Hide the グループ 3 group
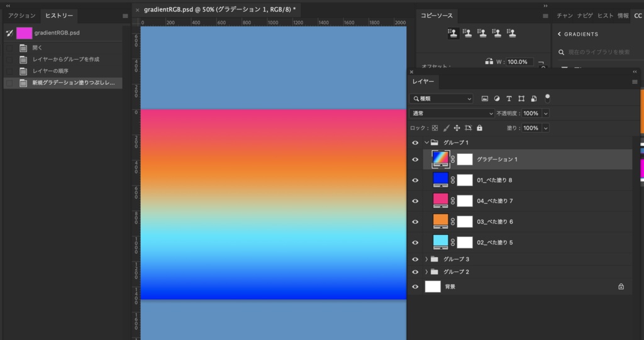Viewport: 644px width, 340px height. pos(415,259)
